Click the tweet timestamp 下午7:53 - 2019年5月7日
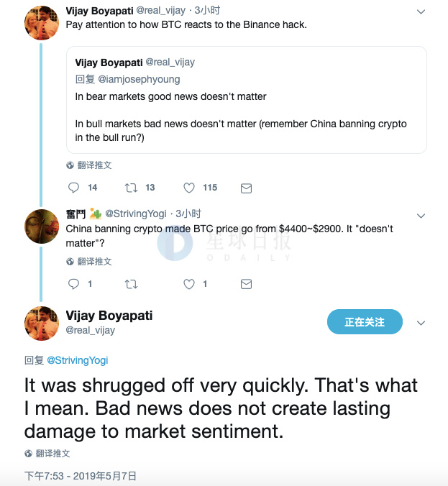The width and height of the screenshot is (448, 486). pyautogui.click(x=81, y=475)
